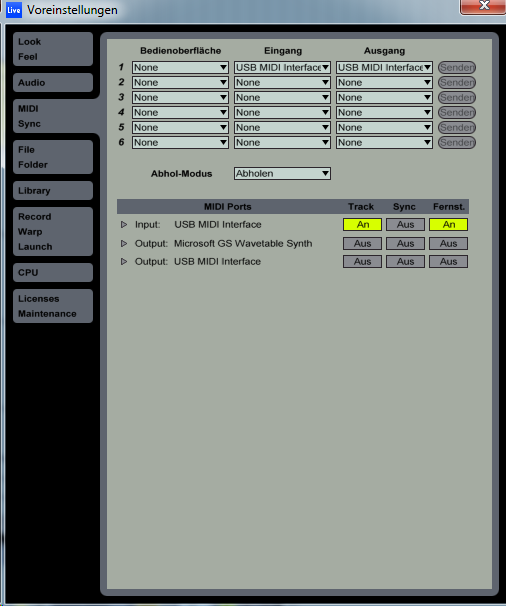
Task: Click the Live application icon in title bar
Action: [14, 10]
